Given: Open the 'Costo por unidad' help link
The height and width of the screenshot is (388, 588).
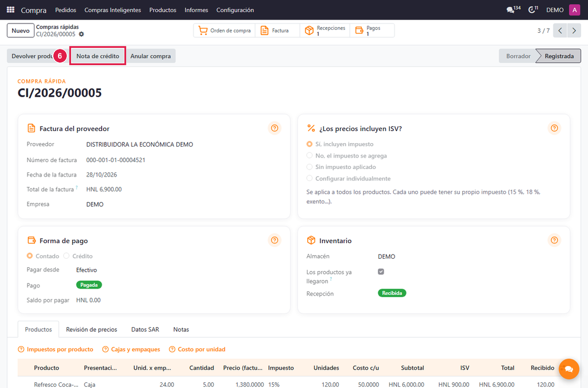Looking at the screenshot, I should [x=198, y=349].
